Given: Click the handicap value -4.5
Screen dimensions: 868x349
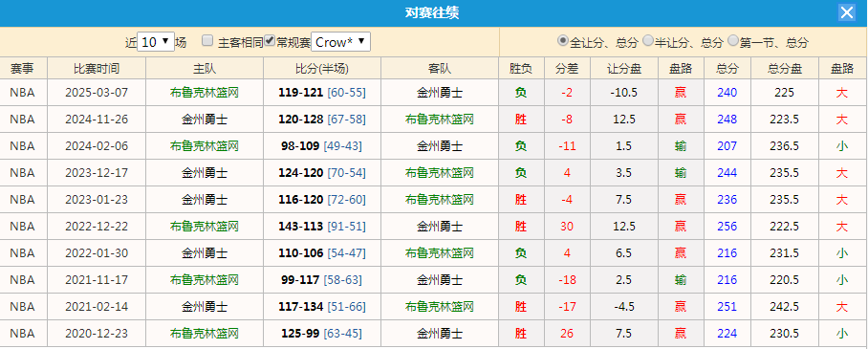Looking at the screenshot, I should (x=623, y=307).
